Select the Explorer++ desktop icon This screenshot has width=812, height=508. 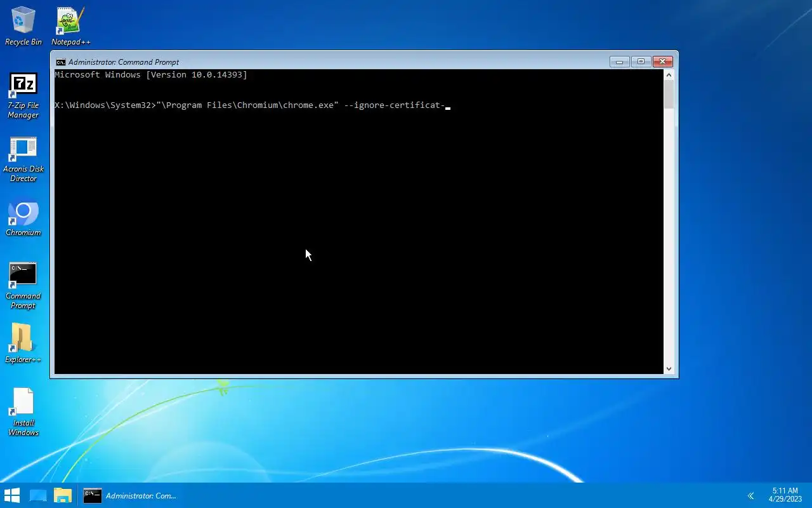[23, 344]
